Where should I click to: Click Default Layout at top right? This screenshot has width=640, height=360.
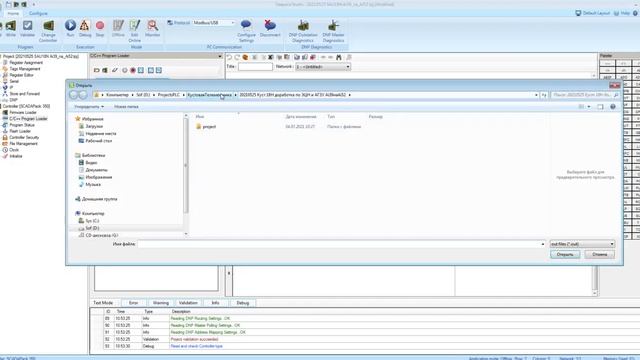pyautogui.click(x=593, y=13)
